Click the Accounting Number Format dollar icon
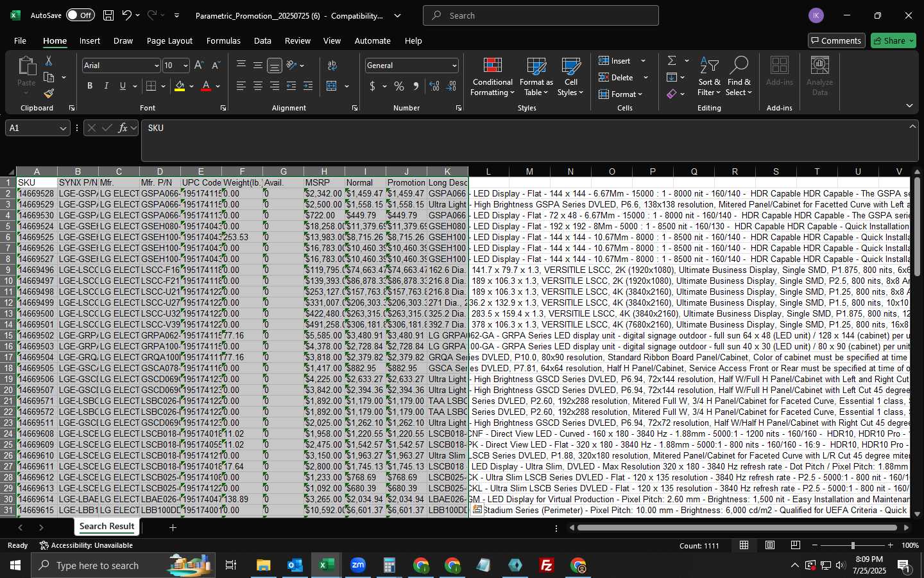The width and height of the screenshot is (924, 578). [372, 86]
